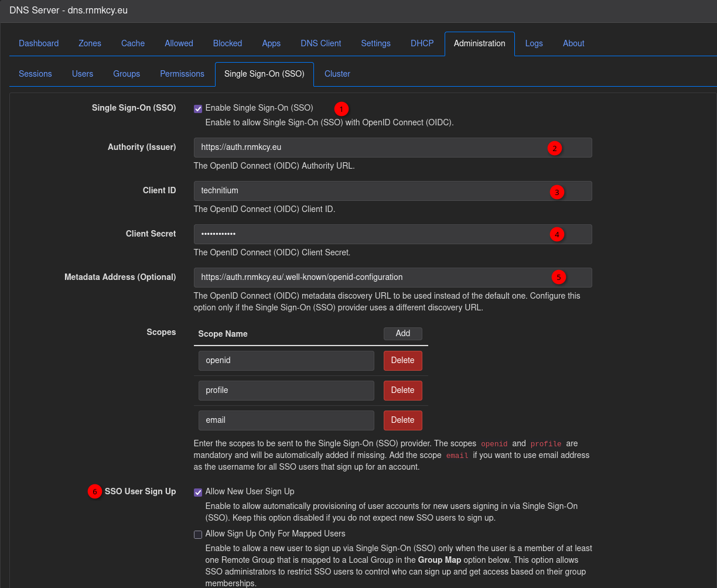Click the Client Secret label
This screenshot has width=717, height=588.
151,234
